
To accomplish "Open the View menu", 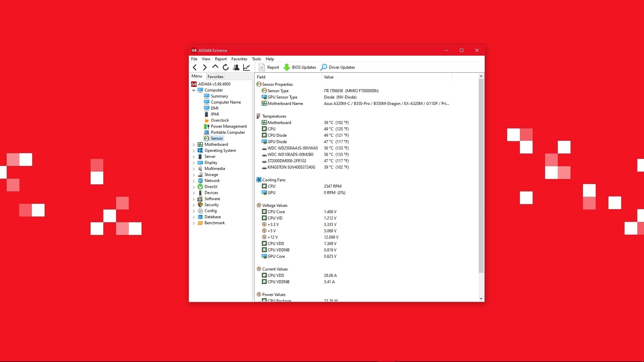I will (206, 59).
